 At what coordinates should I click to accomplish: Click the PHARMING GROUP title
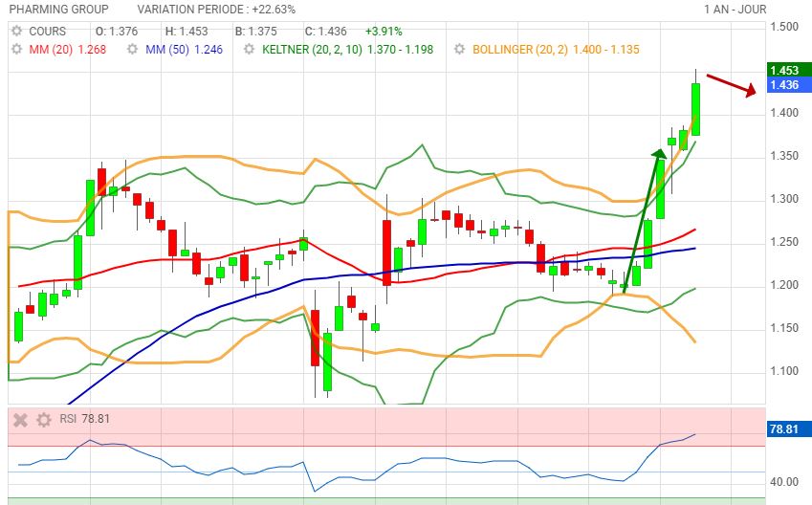59,10
